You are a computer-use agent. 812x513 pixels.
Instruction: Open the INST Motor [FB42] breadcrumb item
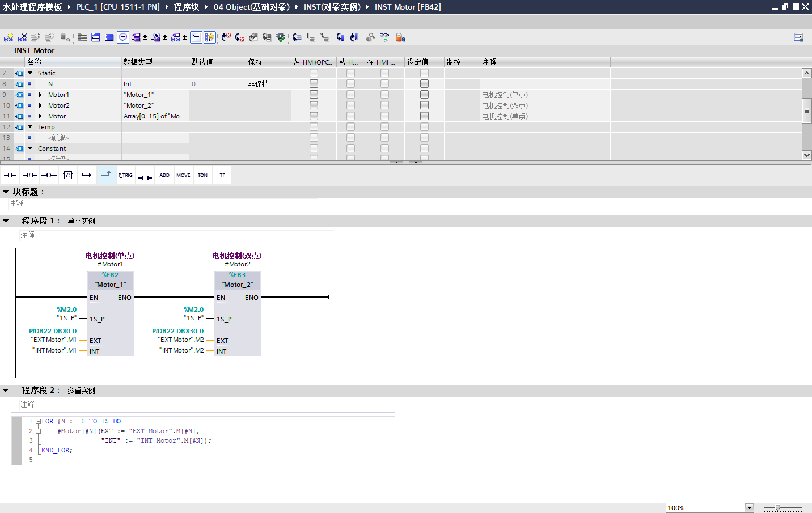point(407,7)
